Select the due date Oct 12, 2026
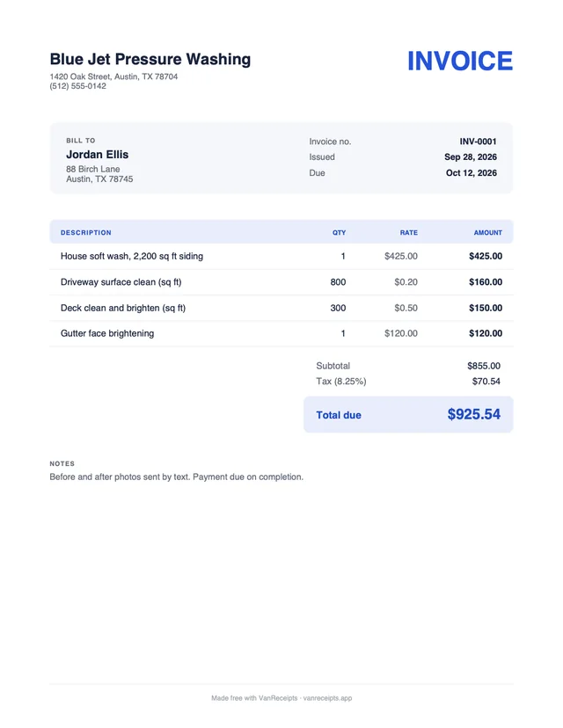Screen dimensions: 563x728 472,172
